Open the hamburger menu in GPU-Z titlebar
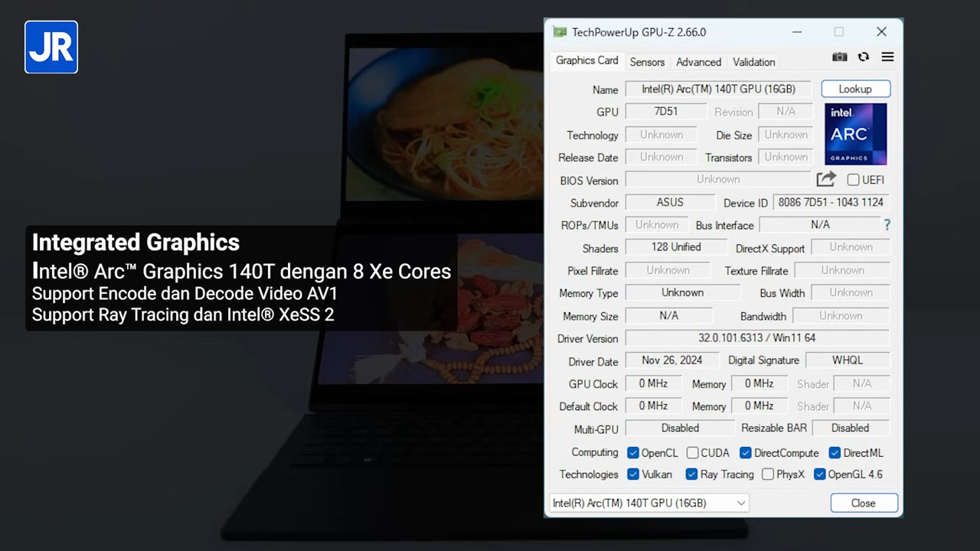The height and width of the screenshot is (551, 980). 887,57
